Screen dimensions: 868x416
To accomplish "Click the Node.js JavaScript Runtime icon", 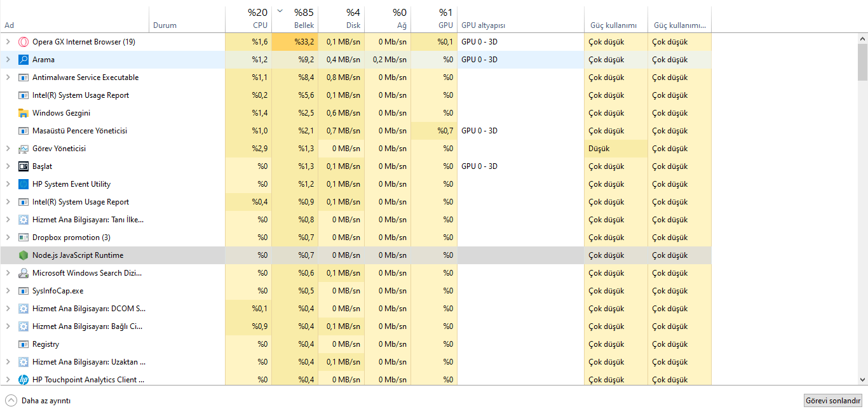I will click(24, 255).
